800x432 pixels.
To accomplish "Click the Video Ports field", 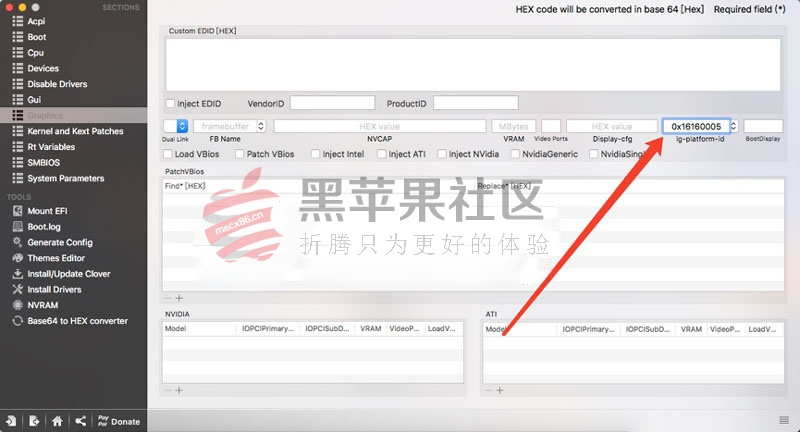I will point(551,126).
